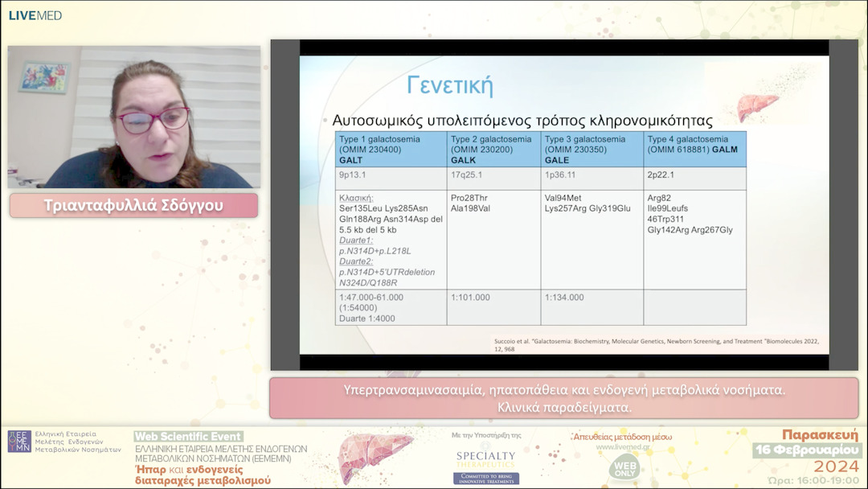
Task: Select the 1p36.11 locus cell
Action: click(x=592, y=179)
